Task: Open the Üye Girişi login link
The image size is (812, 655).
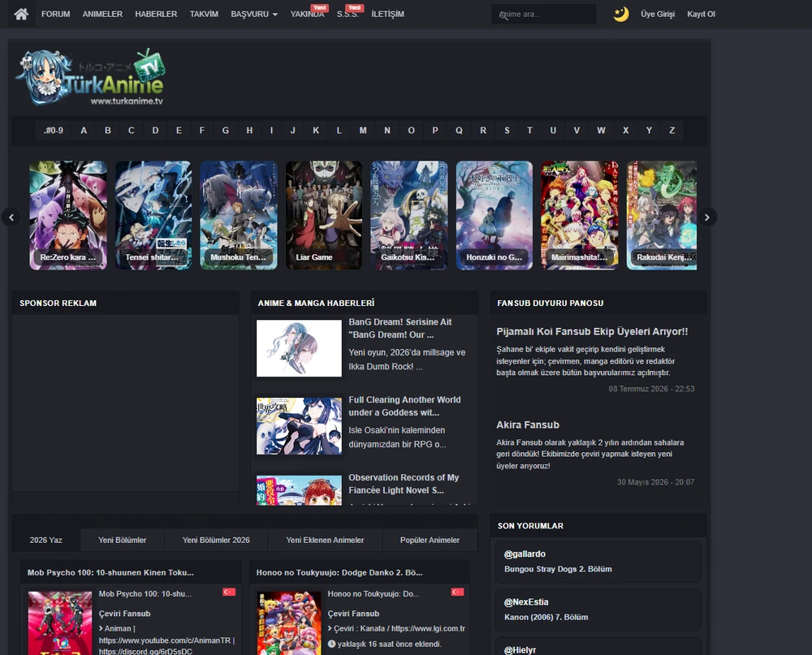Action: click(657, 14)
